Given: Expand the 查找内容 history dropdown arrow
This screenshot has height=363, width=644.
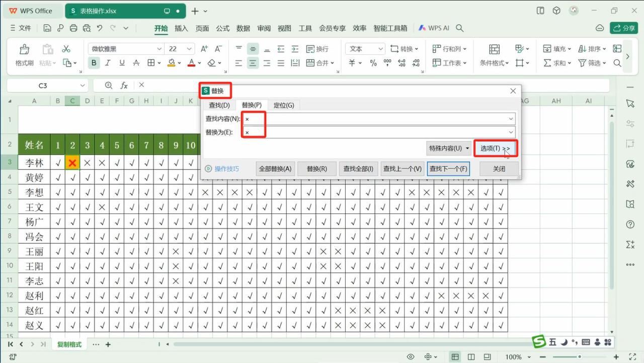Looking at the screenshot, I should pyautogui.click(x=511, y=119).
